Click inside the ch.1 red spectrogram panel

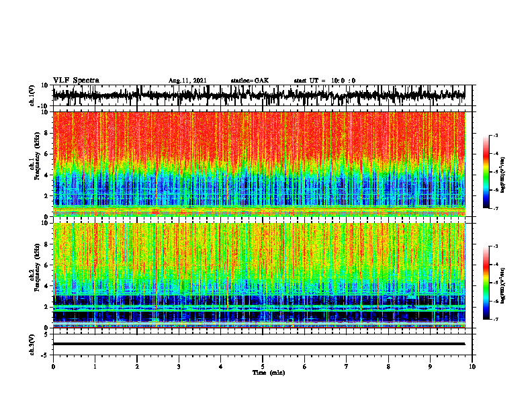point(259,164)
